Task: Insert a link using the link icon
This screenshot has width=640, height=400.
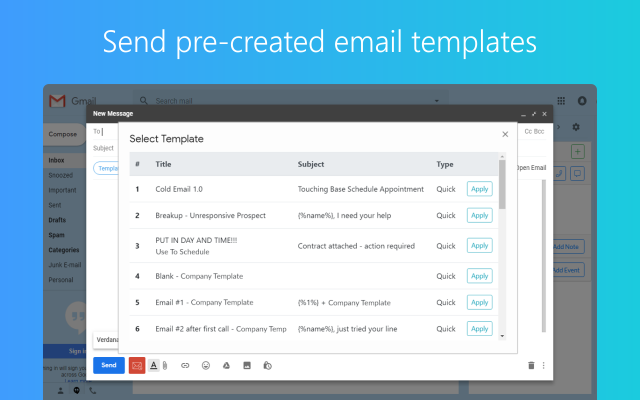Action: tap(185, 365)
